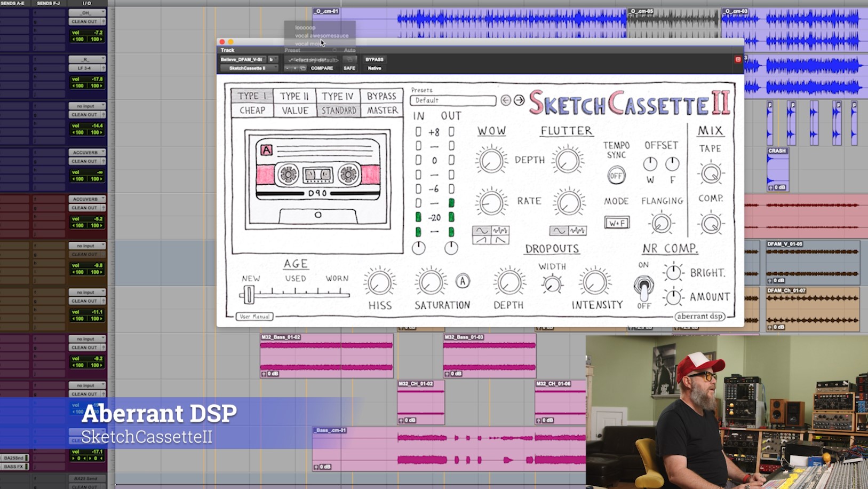Select the M32_CH_01-02 audio clip
Viewport: 868px width, 489px height.
coord(421,403)
